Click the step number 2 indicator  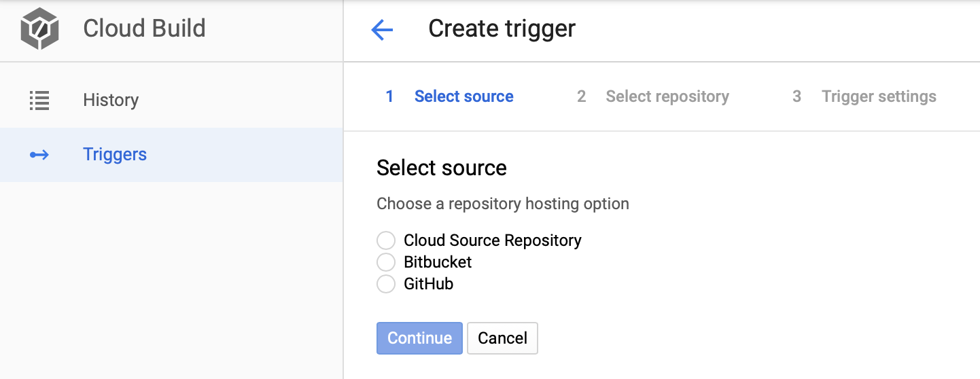581,97
